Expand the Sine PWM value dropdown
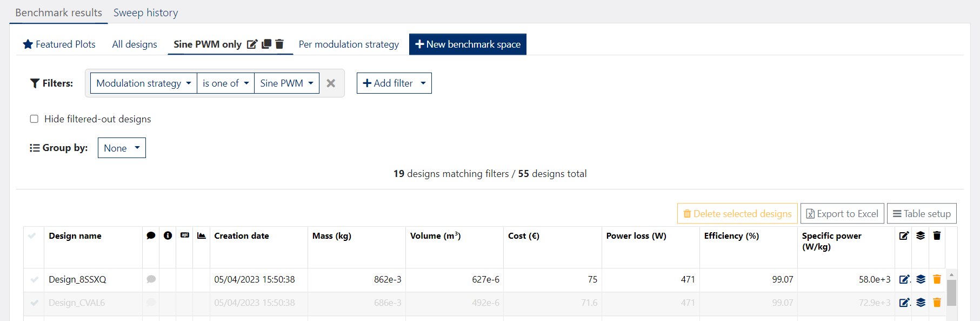Viewport: 980px width, 321px height. [x=286, y=83]
